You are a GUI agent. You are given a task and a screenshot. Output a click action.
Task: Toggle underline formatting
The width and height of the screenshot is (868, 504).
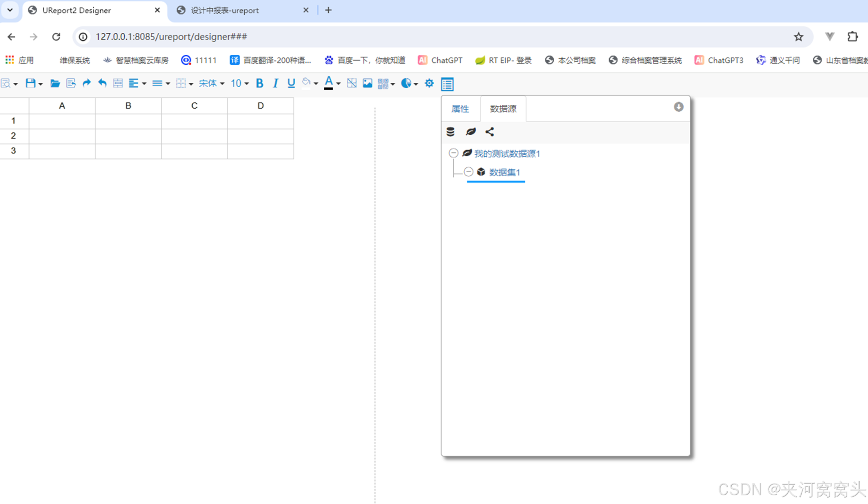pyautogui.click(x=291, y=83)
